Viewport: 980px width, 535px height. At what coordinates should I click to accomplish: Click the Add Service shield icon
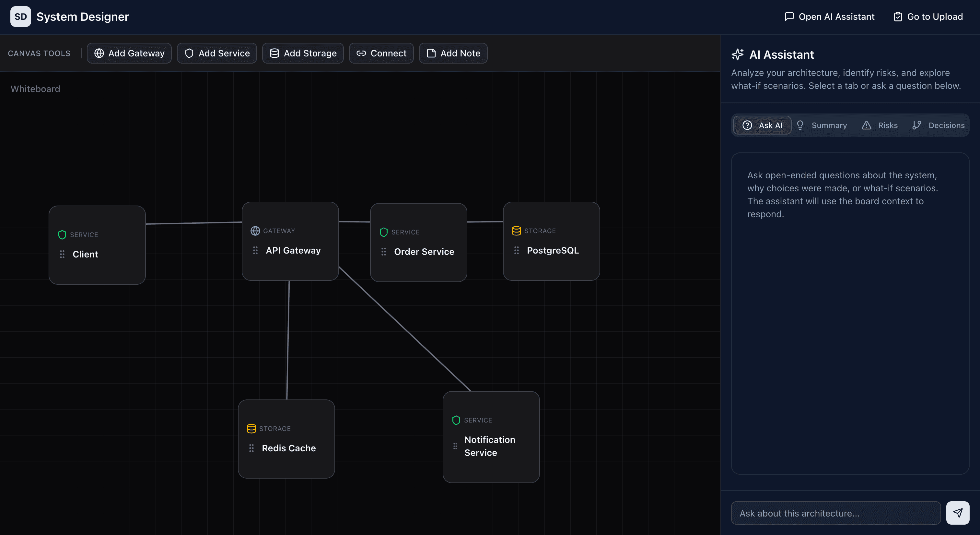coord(190,53)
